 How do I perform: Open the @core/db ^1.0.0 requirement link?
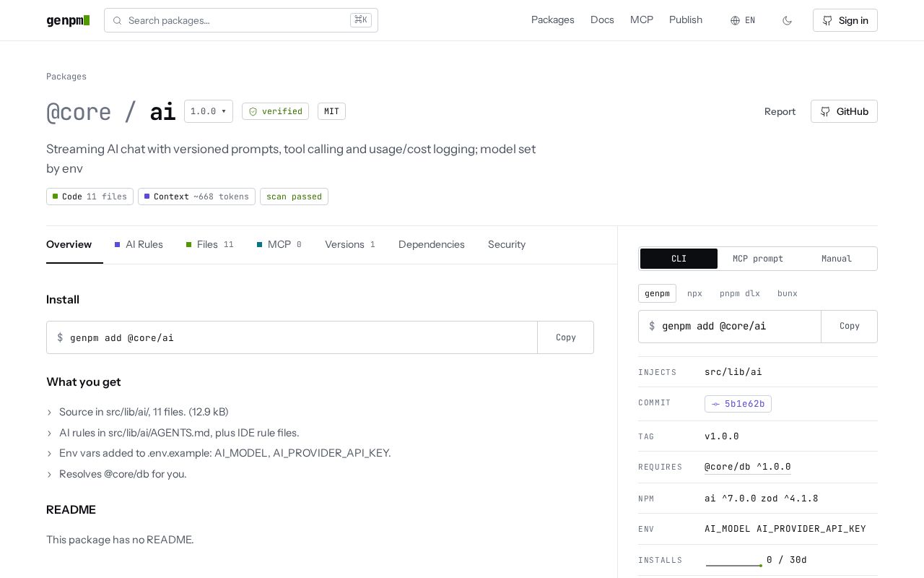pyautogui.click(x=748, y=467)
